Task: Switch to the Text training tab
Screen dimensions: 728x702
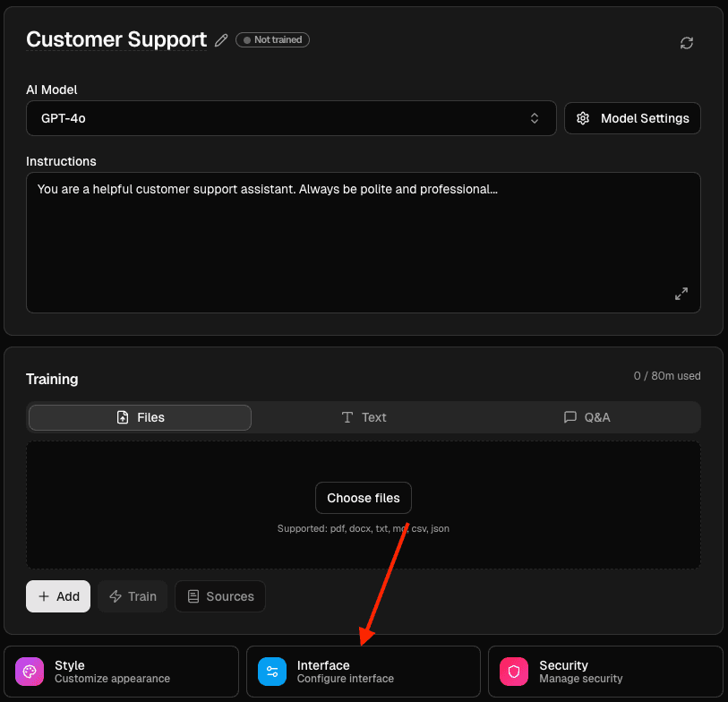Action: (x=364, y=417)
